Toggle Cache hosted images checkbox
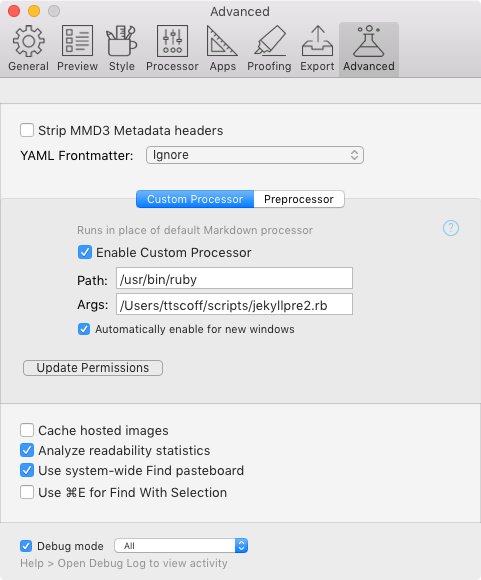481x580 pixels. [27, 430]
